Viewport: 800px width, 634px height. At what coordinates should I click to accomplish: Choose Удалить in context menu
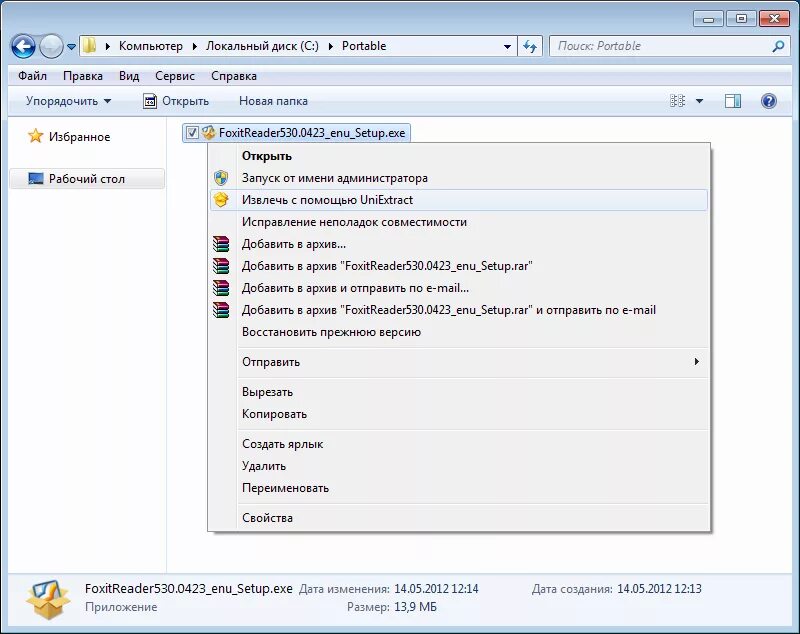point(459,466)
